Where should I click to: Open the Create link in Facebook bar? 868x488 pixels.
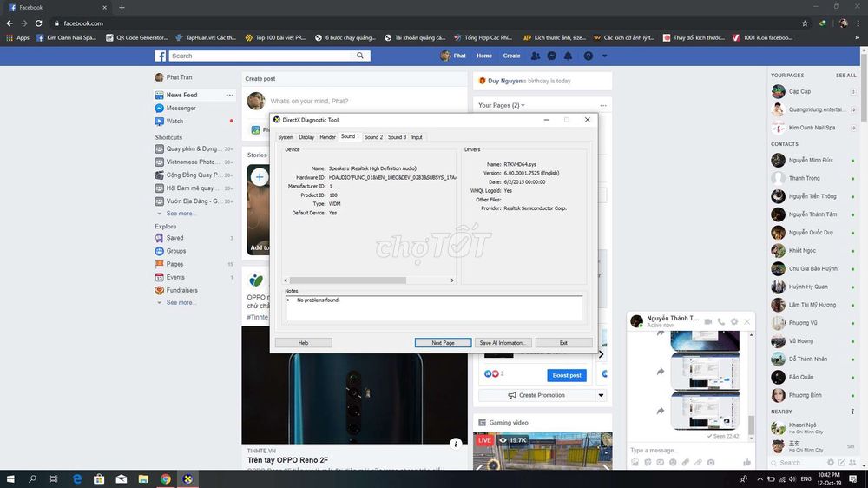[x=511, y=56]
